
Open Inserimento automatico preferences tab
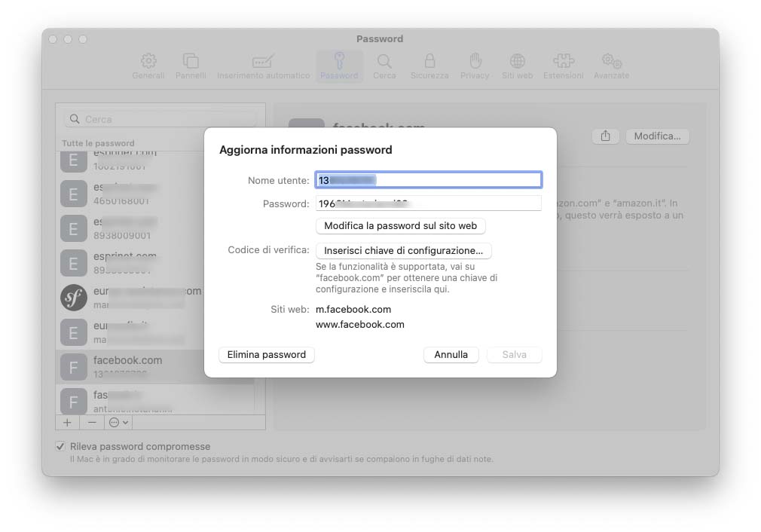[x=263, y=66]
